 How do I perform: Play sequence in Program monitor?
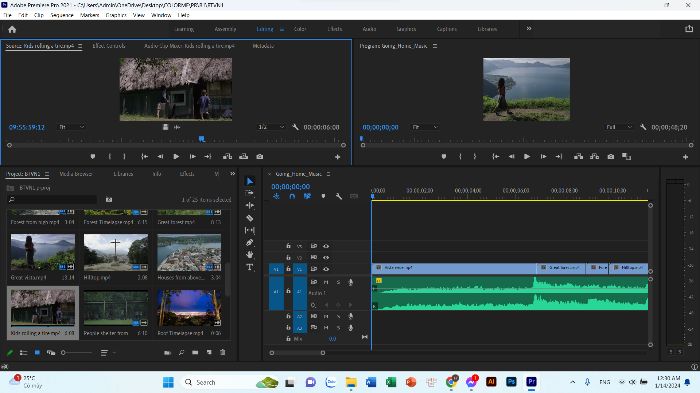pyautogui.click(x=527, y=157)
